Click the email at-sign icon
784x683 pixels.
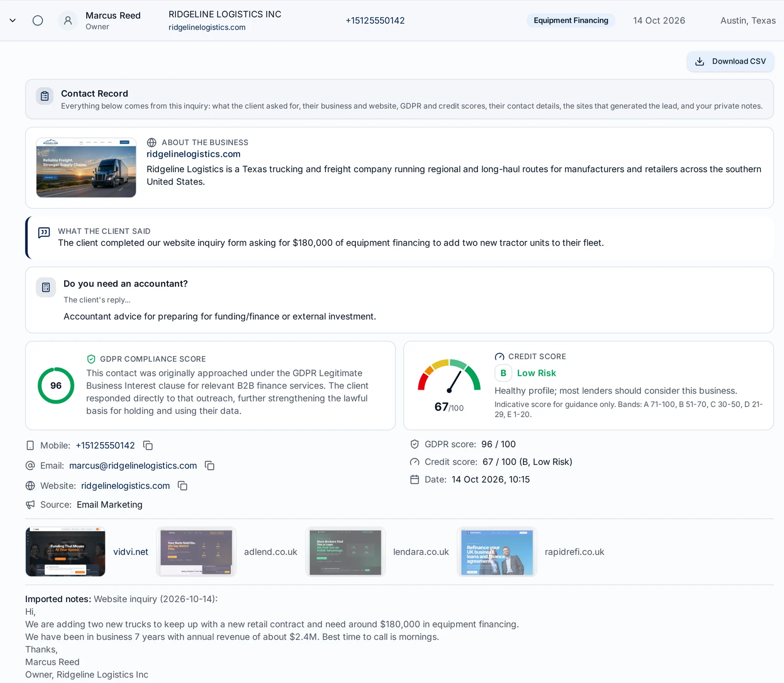pyautogui.click(x=30, y=466)
